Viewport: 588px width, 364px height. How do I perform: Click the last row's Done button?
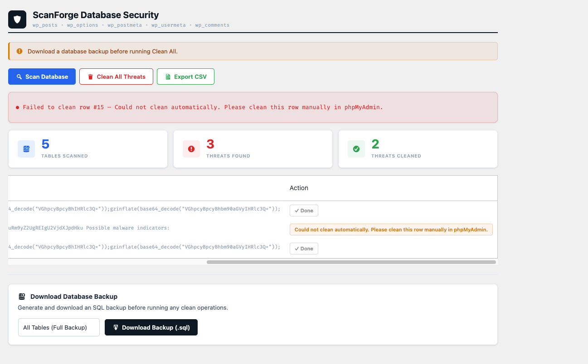304,249
